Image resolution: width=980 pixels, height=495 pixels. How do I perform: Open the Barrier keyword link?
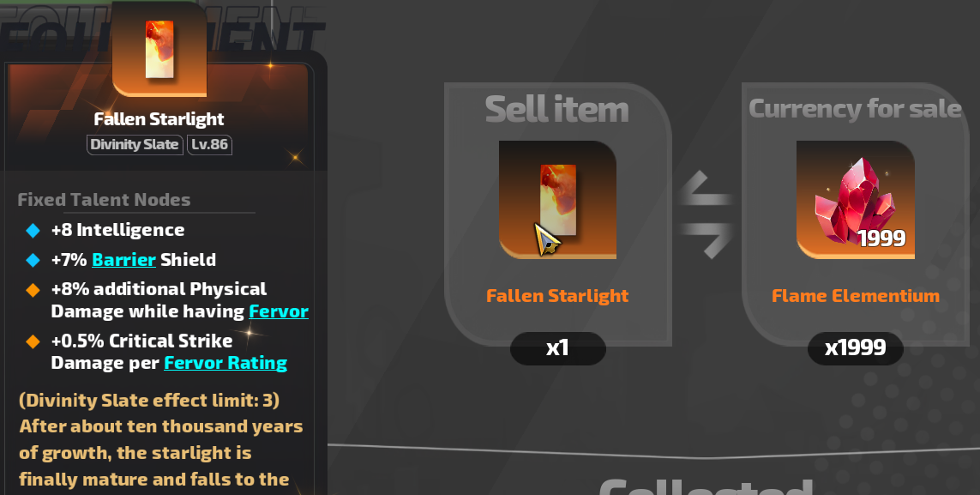(x=123, y=259)
